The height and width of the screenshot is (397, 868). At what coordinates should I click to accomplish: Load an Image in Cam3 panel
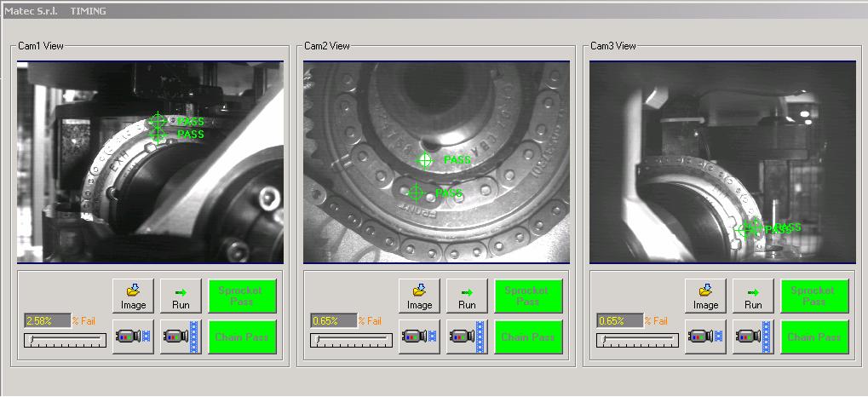[x=705, y=296]
